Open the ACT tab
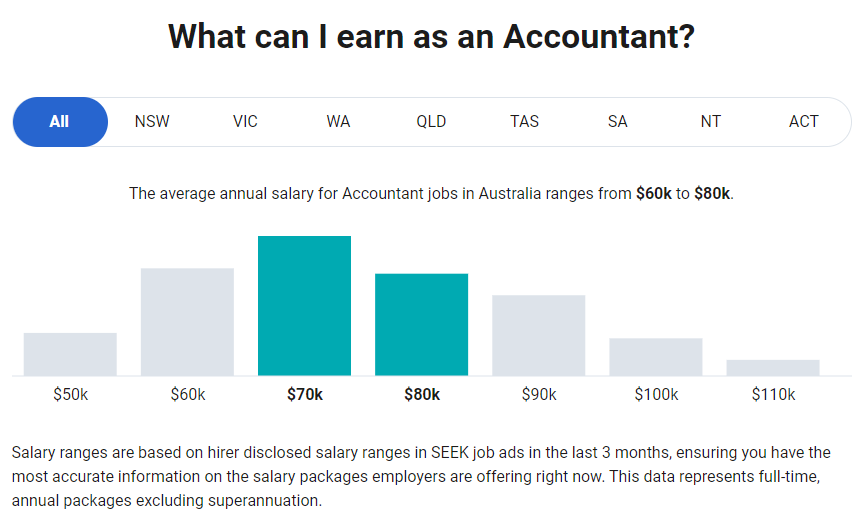Viewport: 863px width, 514px height. 804,122
